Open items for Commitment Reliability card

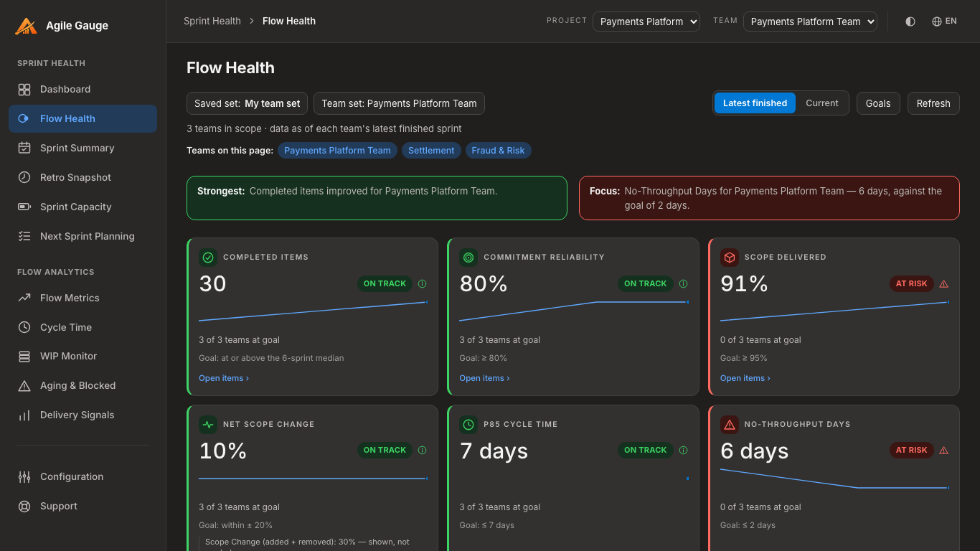(484, 378)
